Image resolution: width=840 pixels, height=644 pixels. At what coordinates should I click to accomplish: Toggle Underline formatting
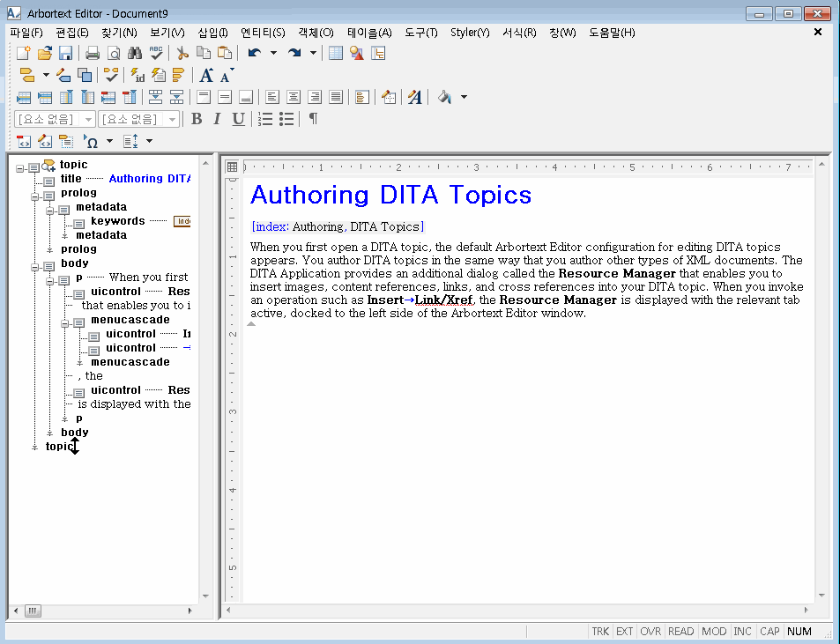coord(238,119)
